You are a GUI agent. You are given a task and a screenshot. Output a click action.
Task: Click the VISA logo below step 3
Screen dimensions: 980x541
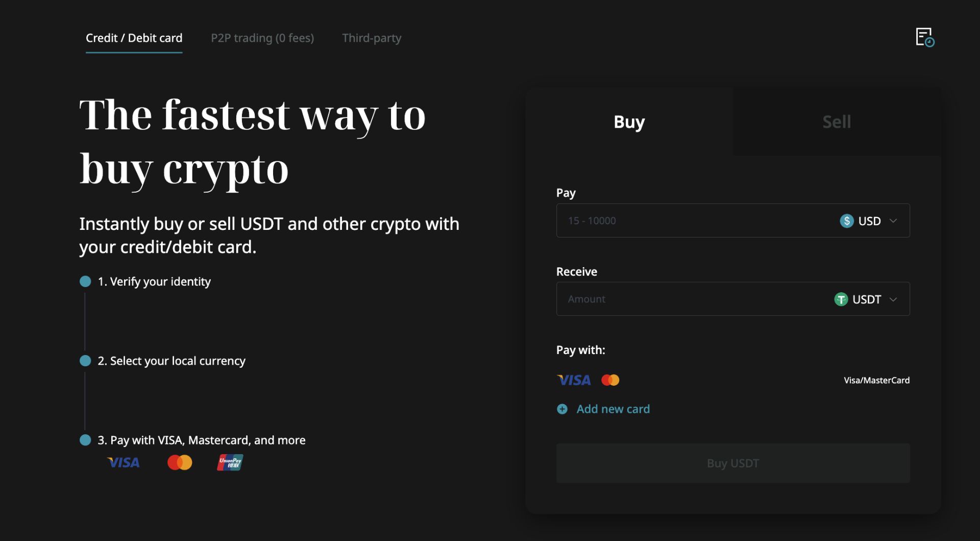pos(124,463)
